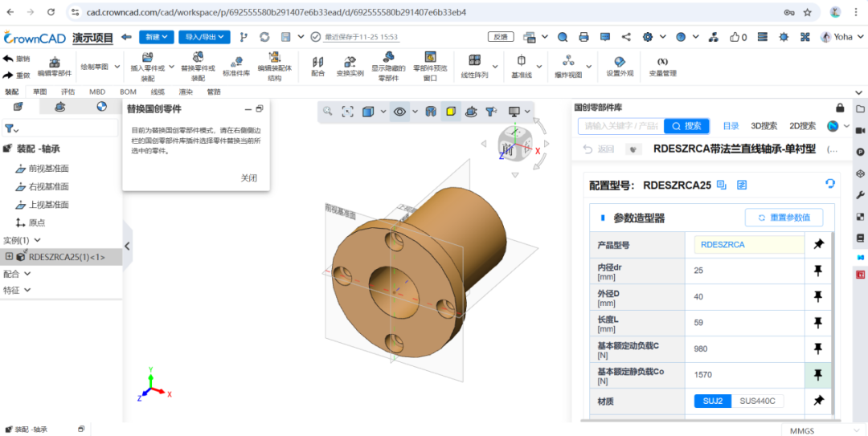Collapse the left panel using arrow handle

(x=127, y=247)
